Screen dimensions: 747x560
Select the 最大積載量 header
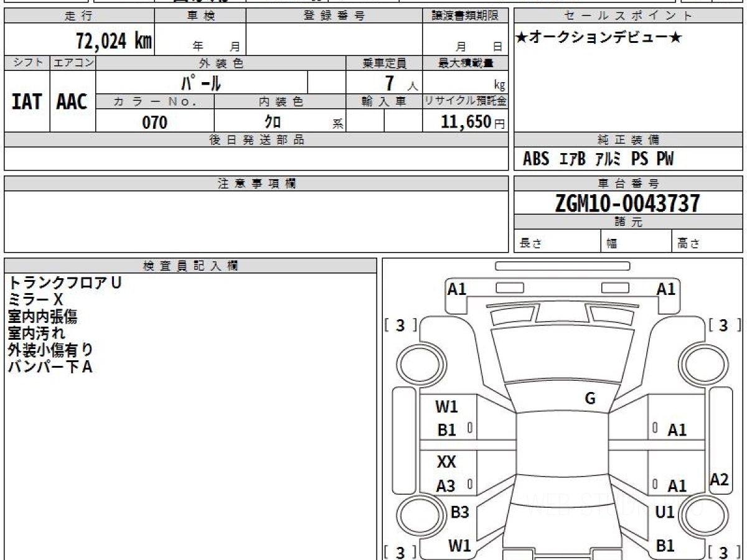tap(466, 63)
